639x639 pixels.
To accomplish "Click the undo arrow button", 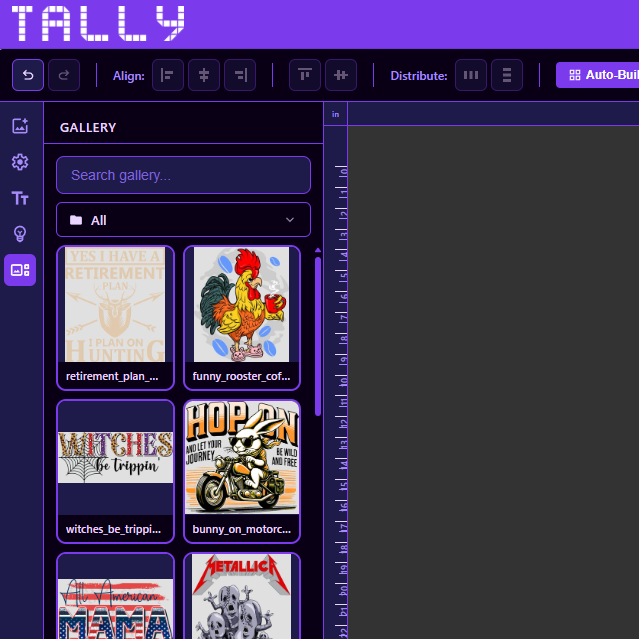I will pos(28,75).
